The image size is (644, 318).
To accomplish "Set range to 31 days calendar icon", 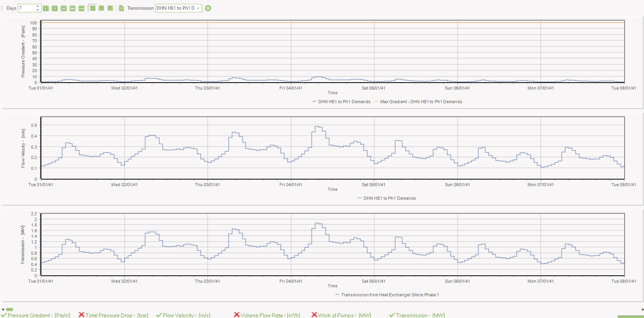I will tap(64, 8).
